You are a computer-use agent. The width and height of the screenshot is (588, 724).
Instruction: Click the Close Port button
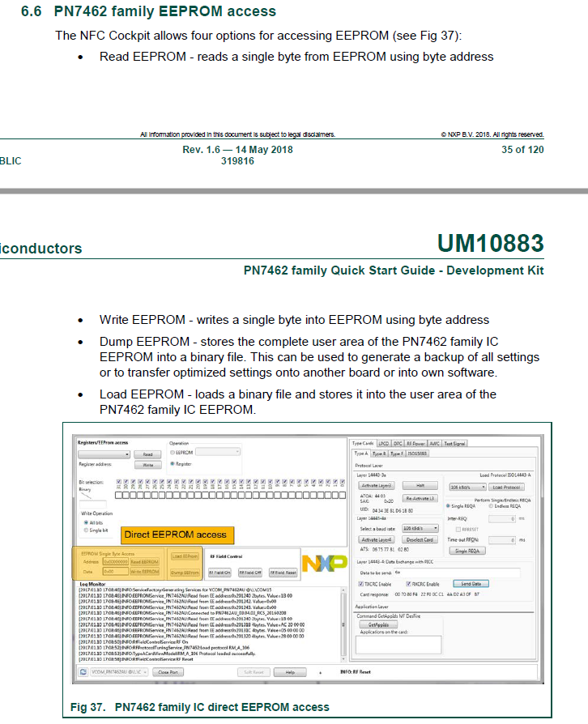tap(168, 672)
